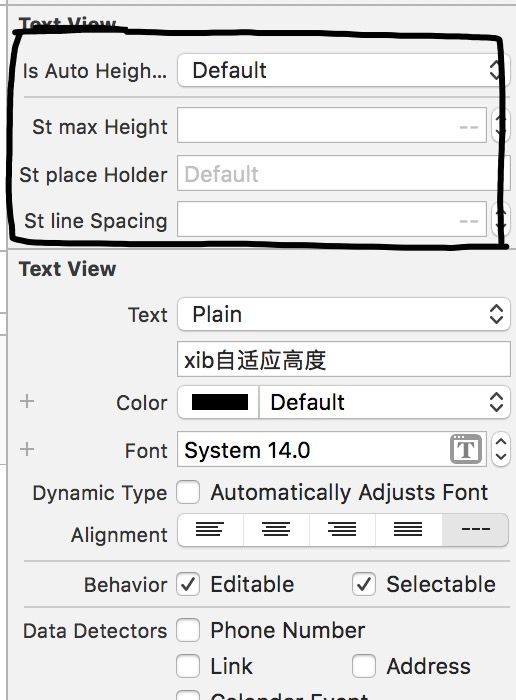This screenshot has width=516, height=700.
Task: Choose natural alignment dashes icon
Action: coord(475,529)
